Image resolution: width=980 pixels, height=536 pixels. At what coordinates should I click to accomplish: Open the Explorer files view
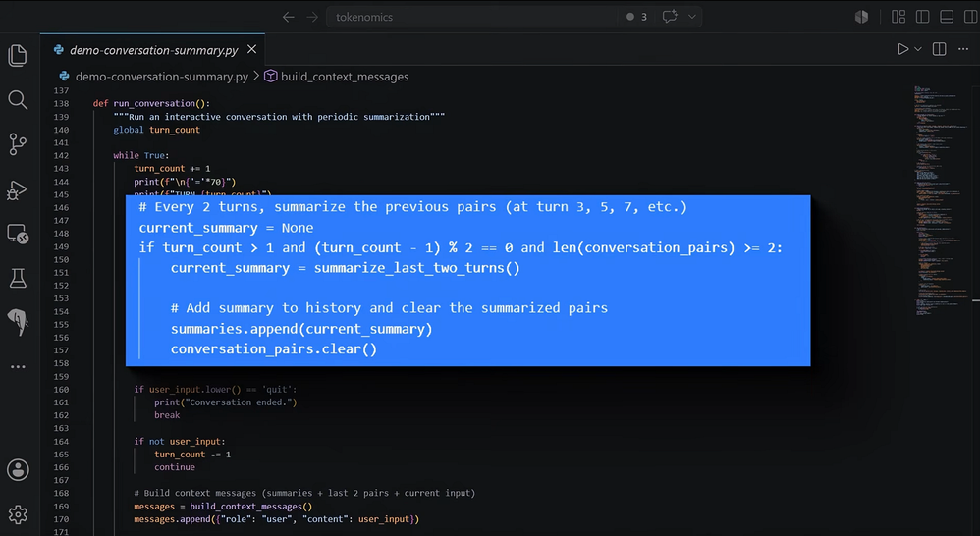point(18,56)
